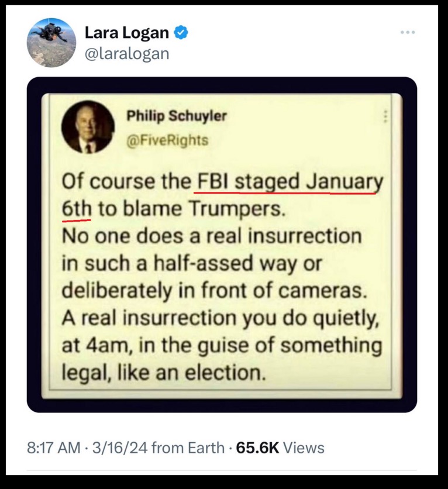The height and width of the screenshot is (489, 448).
Task: Click the 8:17 AM timestamp
Action: click(53, 448)
